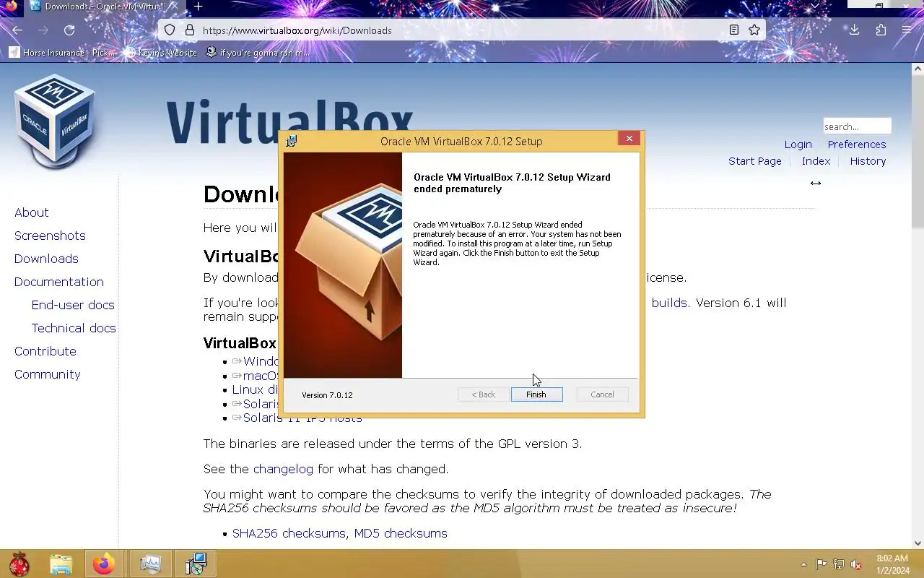This screenshot has width=924, height=578.
Task: Go to the Start Page link
Action: click(x=754, y=161)
